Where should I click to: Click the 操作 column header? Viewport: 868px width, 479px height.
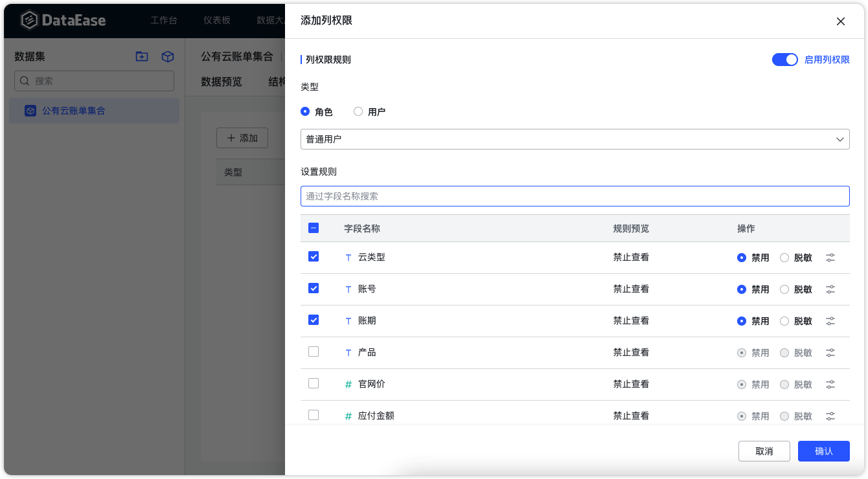746,228
